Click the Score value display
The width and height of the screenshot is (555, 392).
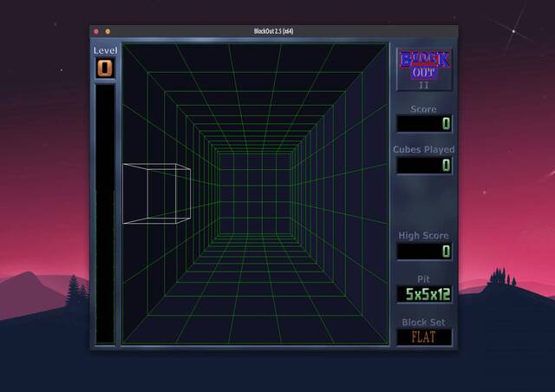[424, 124]
